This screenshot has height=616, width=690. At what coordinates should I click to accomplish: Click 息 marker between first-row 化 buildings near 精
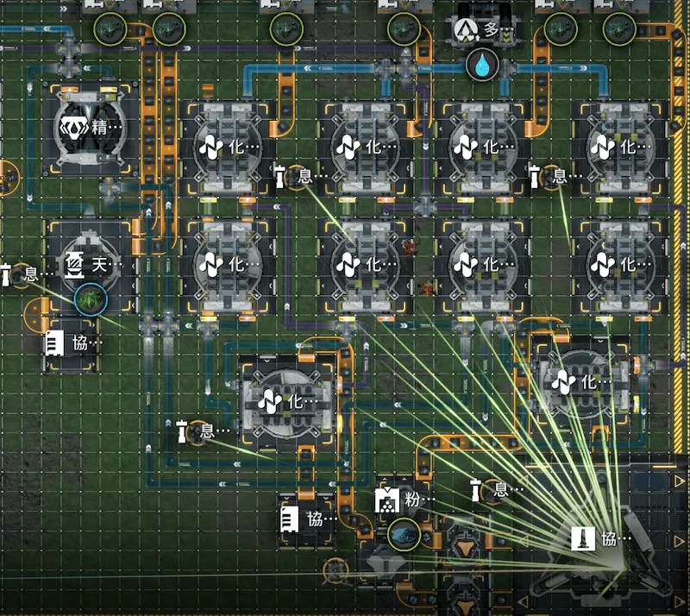300,177
